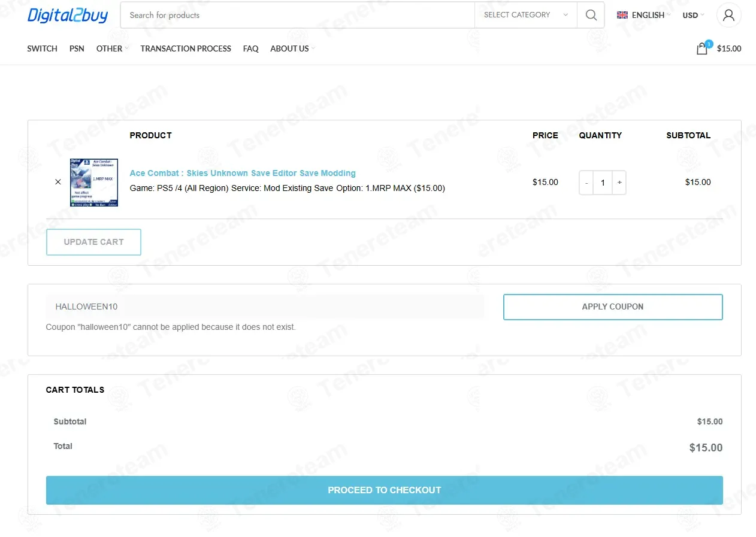Click the Subtotal column header
The width and height of the screenshot is (756, 537).
[688, 135]
